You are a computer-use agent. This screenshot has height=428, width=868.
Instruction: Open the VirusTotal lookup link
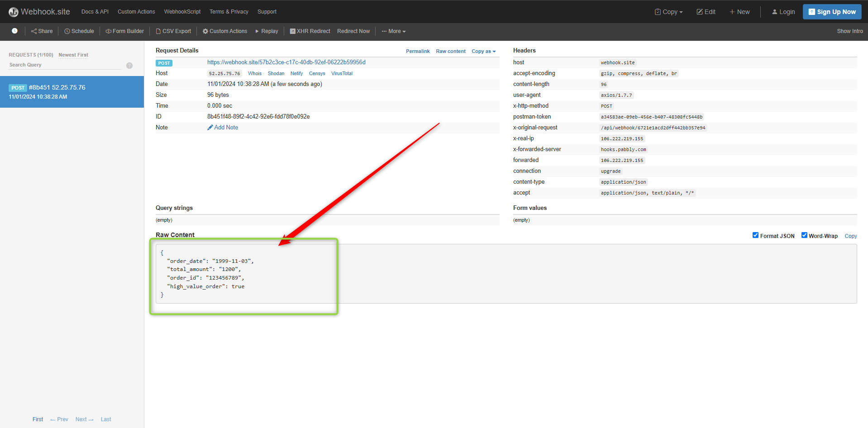coord(342,73)
